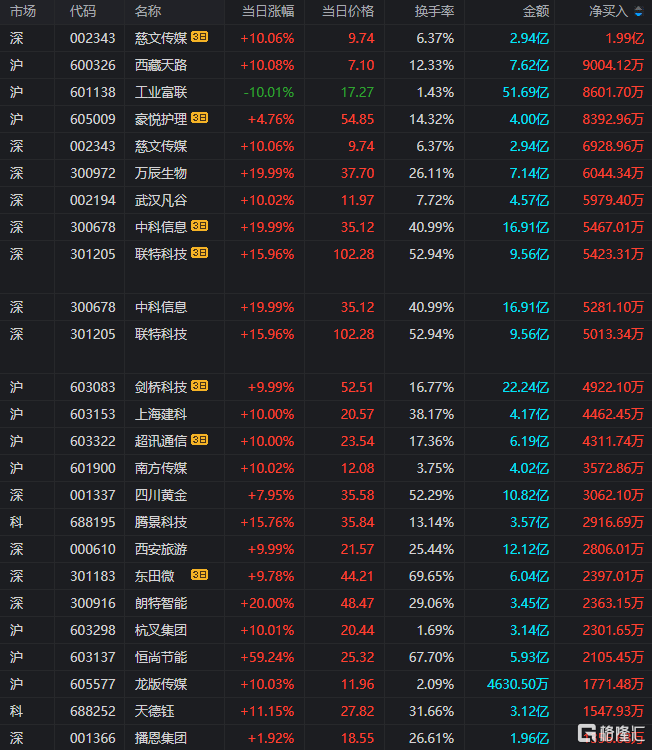This screenshot has height=750, width=652.
Task: Click the 3日 badge next to 联特科技
Action: point(199,253)
